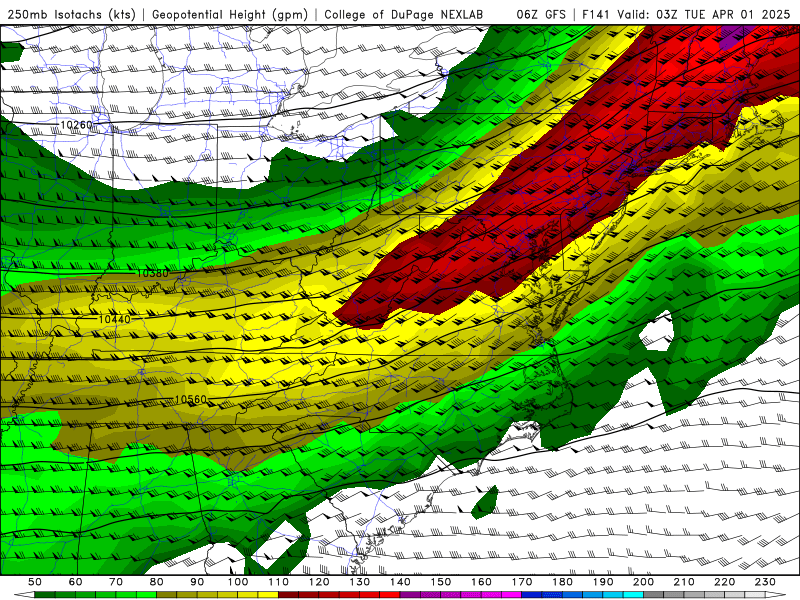
Task: Select the olive swatch starting at 80
Action: pyautogui.click(x=167, y=595)
